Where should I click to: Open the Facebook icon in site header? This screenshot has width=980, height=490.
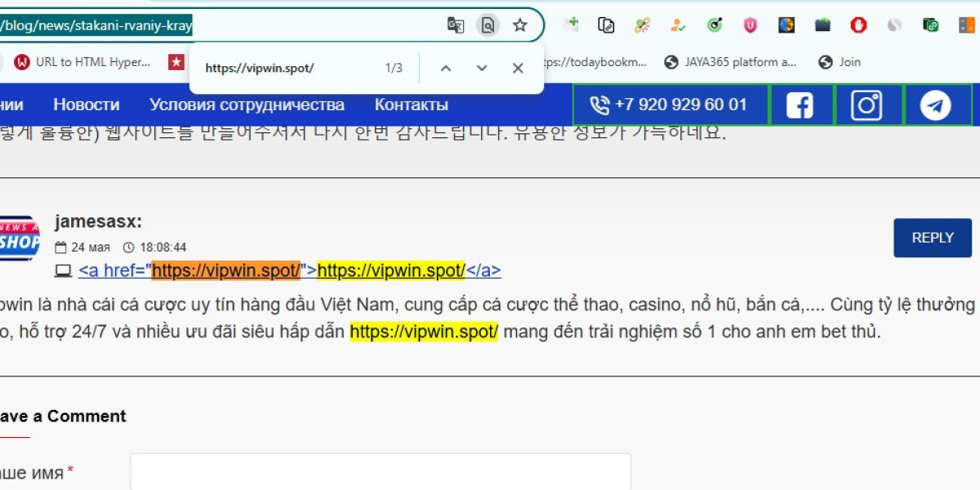pyautogui.click(x=800, y=105)
